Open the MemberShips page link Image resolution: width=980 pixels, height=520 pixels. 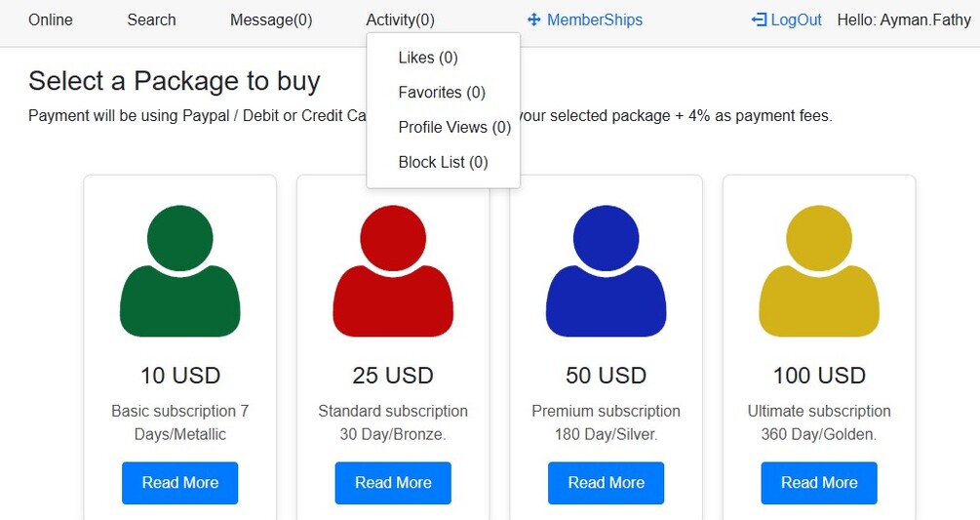[595, 20]
